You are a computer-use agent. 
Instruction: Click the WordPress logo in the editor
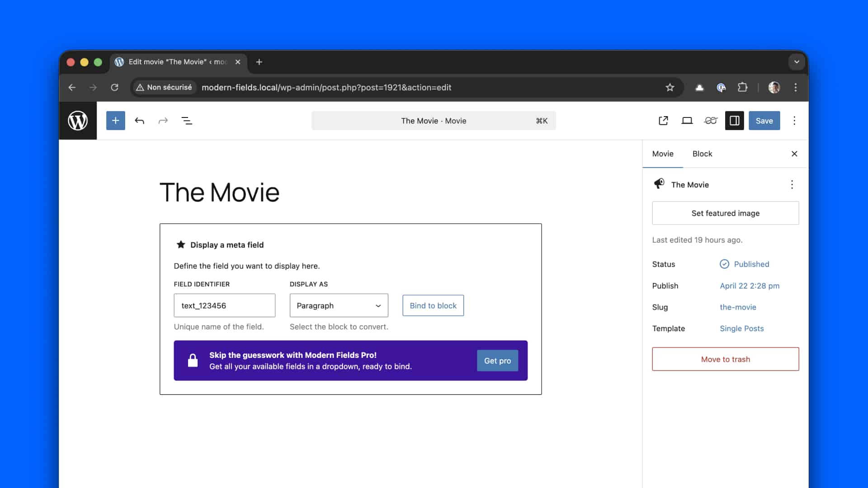[78, 121]
